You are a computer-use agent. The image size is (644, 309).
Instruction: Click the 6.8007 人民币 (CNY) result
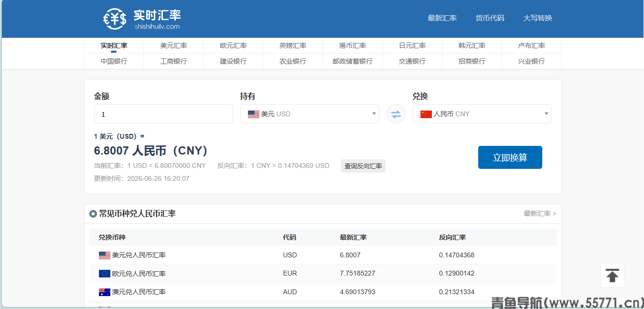(x=151, y=151)
